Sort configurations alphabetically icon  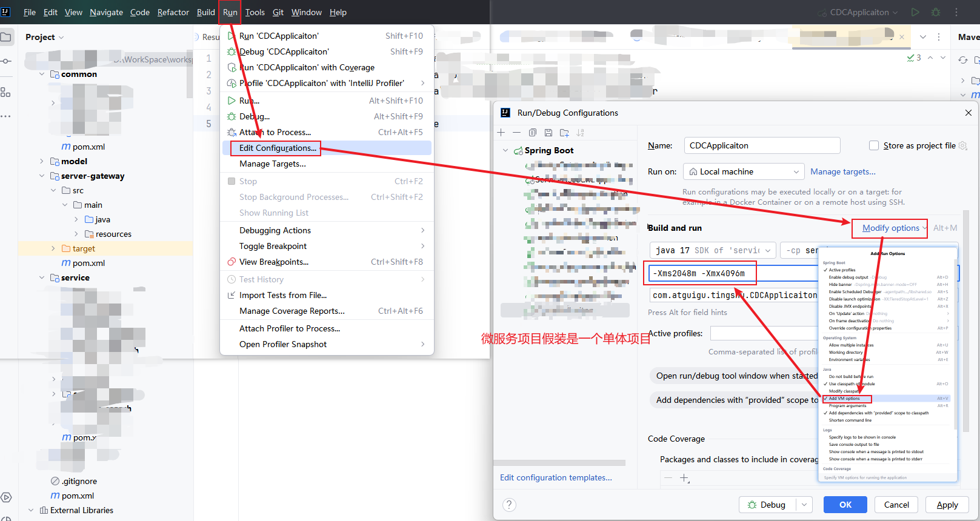point(580,133)
